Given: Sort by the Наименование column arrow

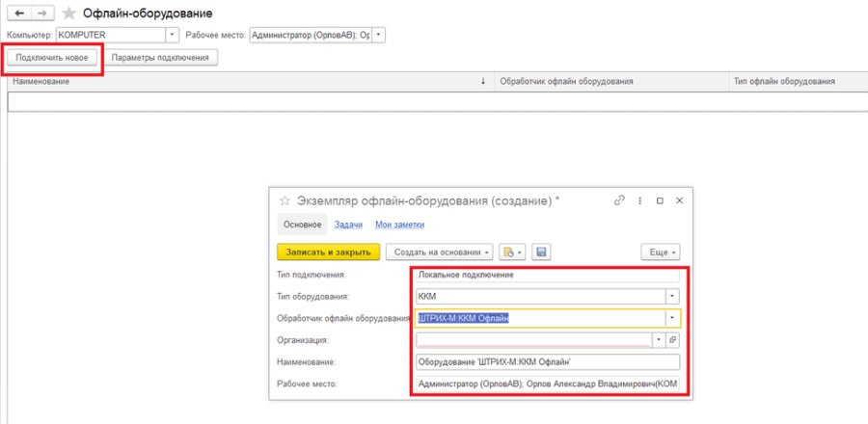Looking at the screenshot, I should pos(483,81).
